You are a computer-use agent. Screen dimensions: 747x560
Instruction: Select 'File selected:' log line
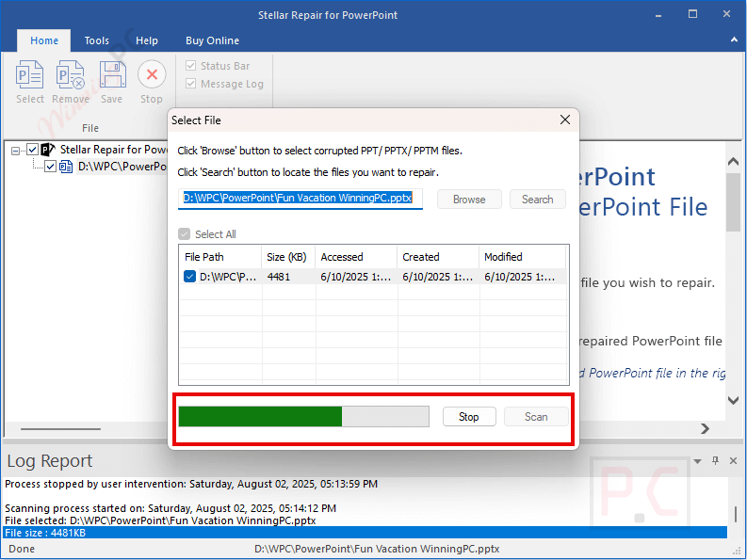(x=160, y=520)
